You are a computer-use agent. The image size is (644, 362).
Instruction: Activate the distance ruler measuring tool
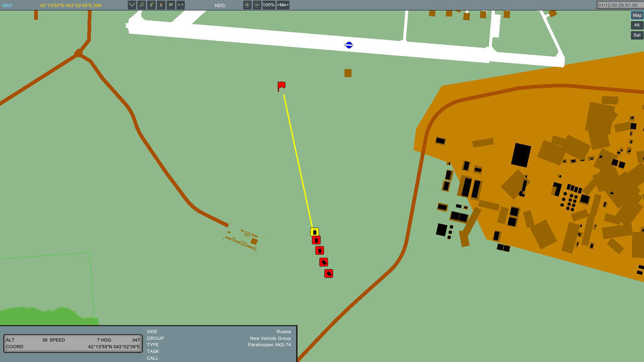181,5
